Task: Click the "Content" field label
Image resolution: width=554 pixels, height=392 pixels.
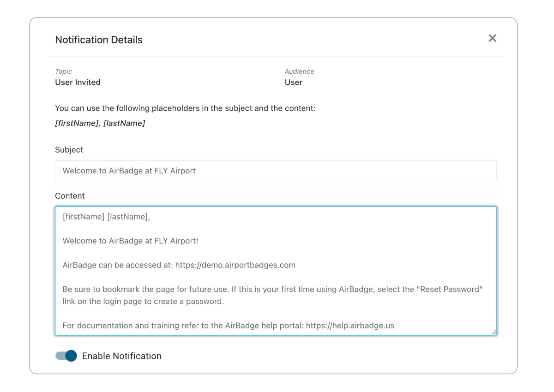Action: 70,196
